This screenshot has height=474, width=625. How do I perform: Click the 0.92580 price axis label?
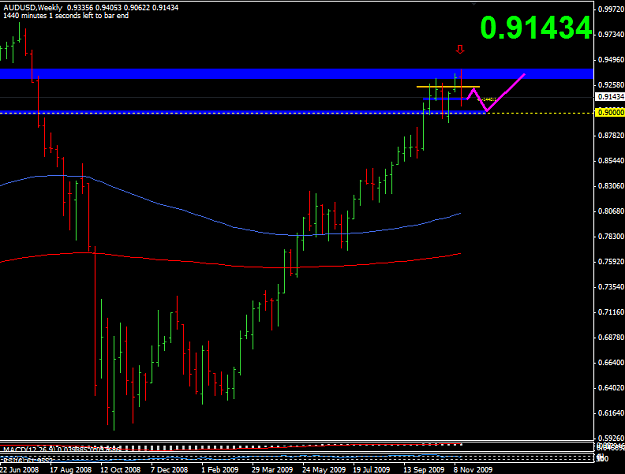tap(611, 85)
